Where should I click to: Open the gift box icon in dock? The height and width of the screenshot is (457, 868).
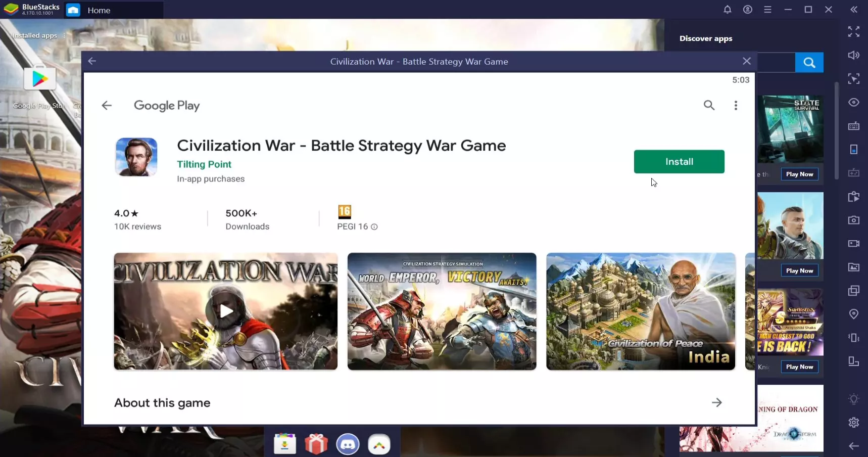(x=316, y=444)
